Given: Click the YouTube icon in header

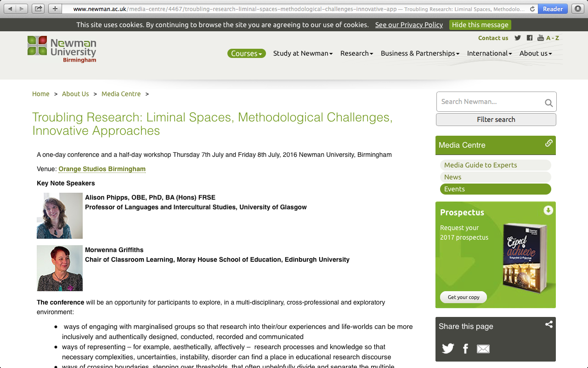Looking at the screenshot, I should [x=541, y=38].
